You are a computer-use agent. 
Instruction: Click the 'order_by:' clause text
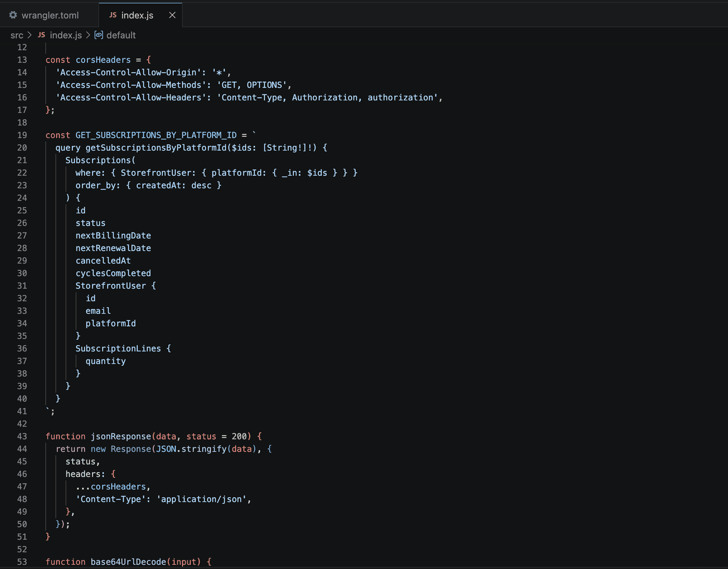click(x=98, y=185)
